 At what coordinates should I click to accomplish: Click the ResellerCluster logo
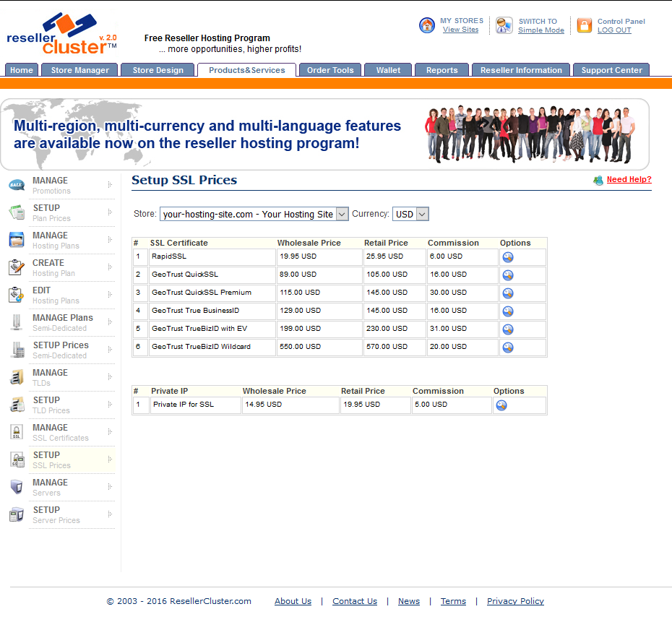pos(61,34)
